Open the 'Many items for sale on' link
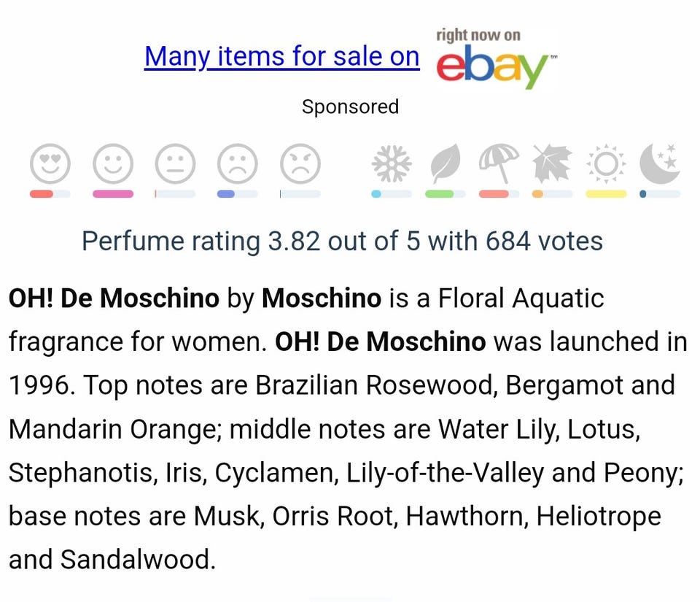 [281, 57]
